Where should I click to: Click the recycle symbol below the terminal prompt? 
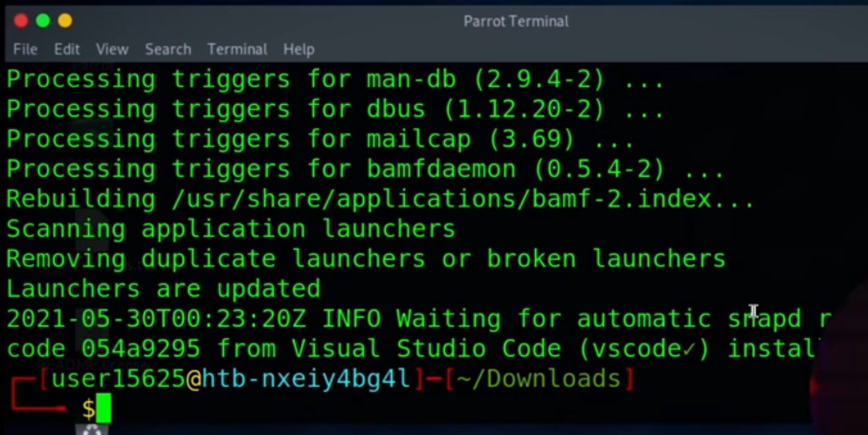pyautogui.click(x=91, y=430)
